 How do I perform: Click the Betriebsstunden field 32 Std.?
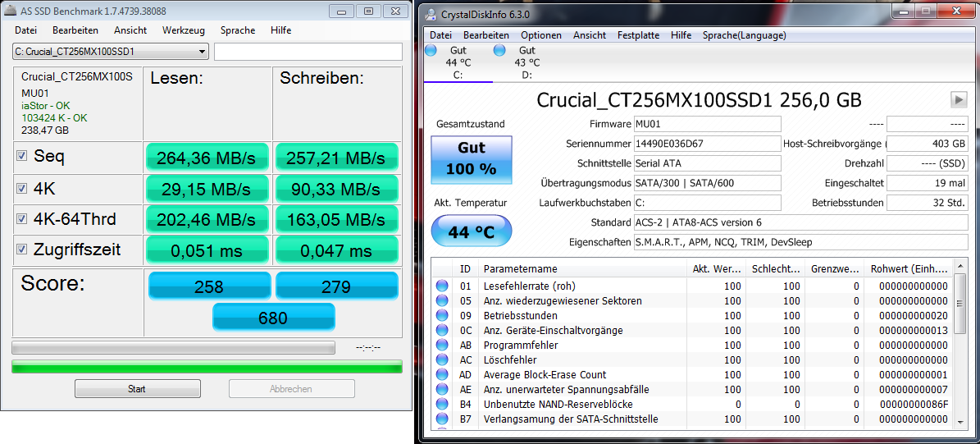(928, 203)
